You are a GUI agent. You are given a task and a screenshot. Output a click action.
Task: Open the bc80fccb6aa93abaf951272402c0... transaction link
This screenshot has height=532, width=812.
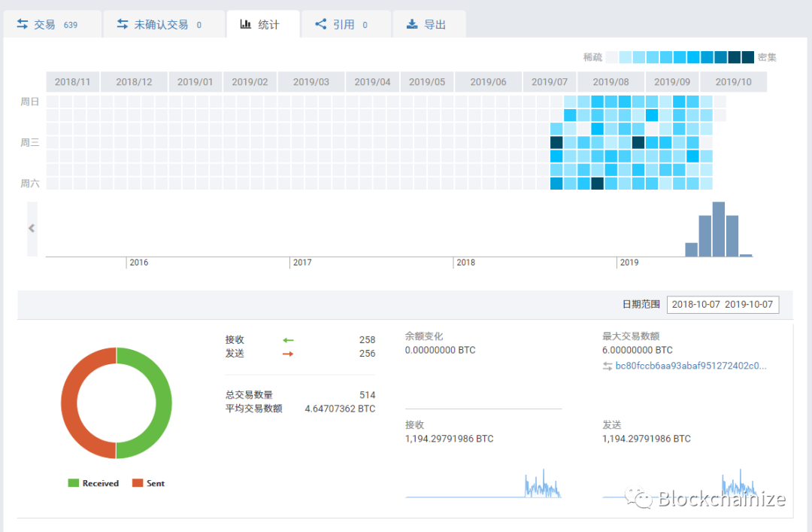691,366
